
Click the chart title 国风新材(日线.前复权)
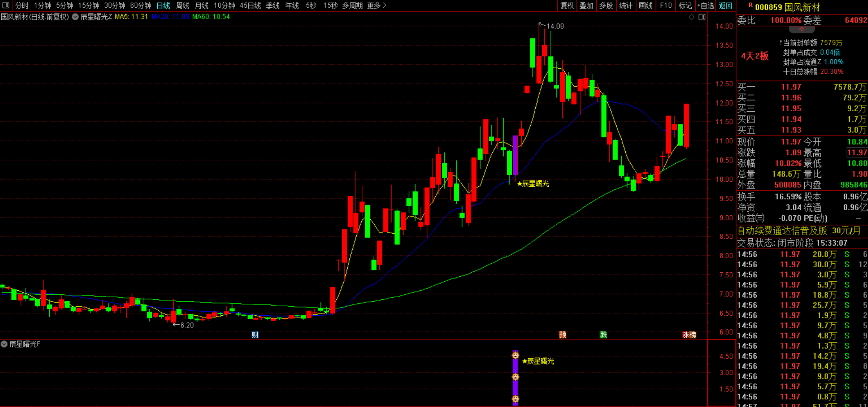point(35,17)
